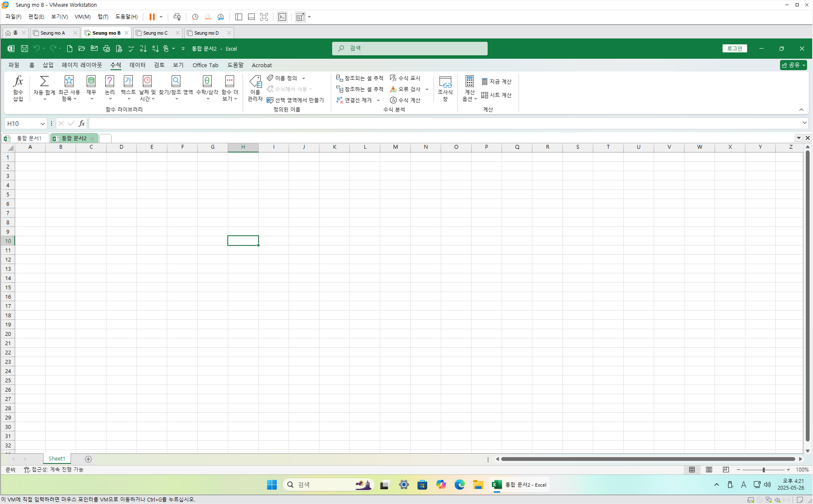Adjust the zoom slider handle
The width and height of the screenshot is (813, 504).
tap(764, 470)
